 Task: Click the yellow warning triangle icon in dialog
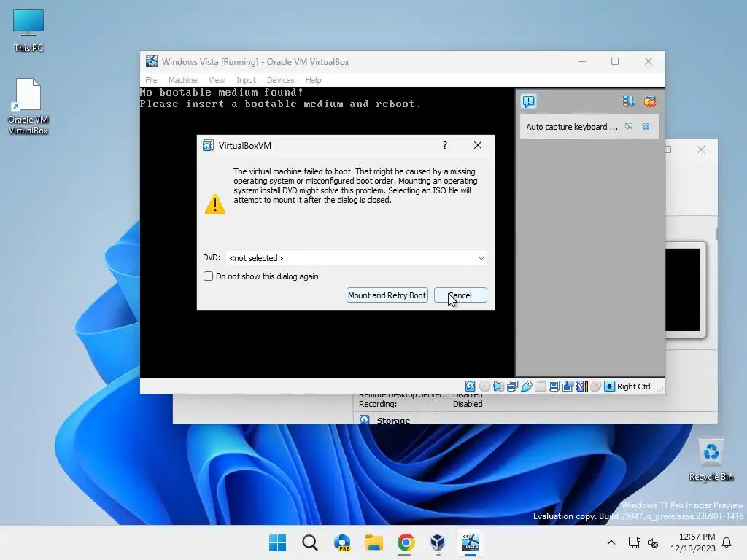[x=215, y=204]
